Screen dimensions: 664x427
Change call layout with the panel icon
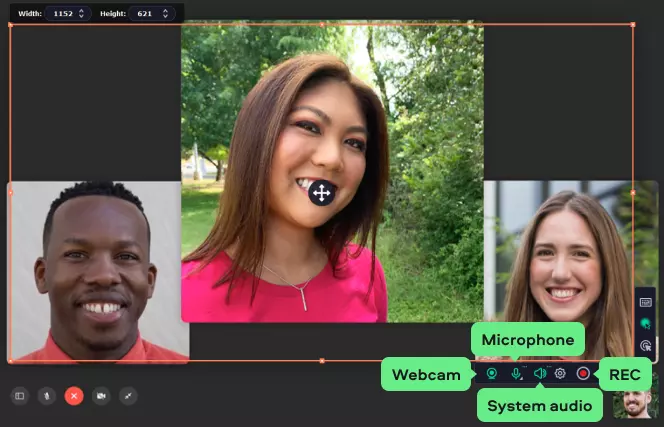tap(19, 396)
